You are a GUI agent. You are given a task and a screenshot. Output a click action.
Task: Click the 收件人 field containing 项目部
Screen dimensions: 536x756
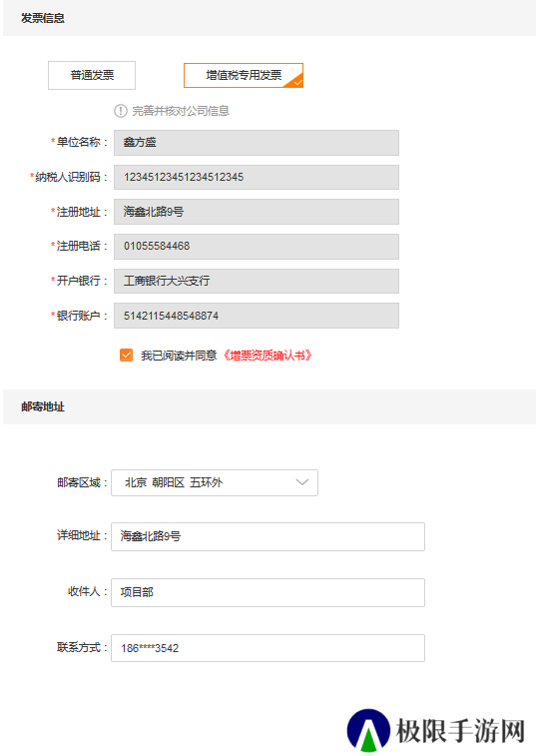[x=268, y=592]
